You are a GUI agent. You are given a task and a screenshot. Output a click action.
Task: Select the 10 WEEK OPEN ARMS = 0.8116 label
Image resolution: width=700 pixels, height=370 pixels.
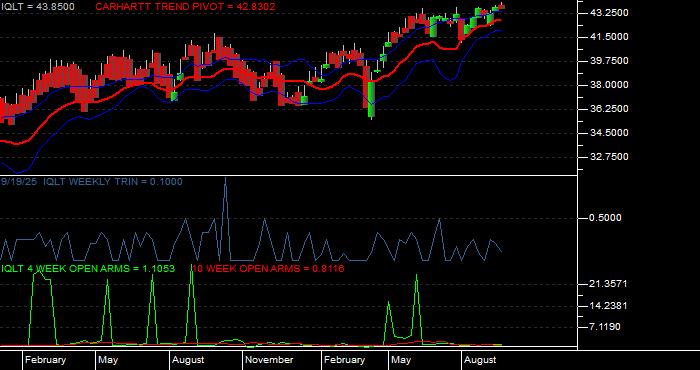click(x=268, y=269)
